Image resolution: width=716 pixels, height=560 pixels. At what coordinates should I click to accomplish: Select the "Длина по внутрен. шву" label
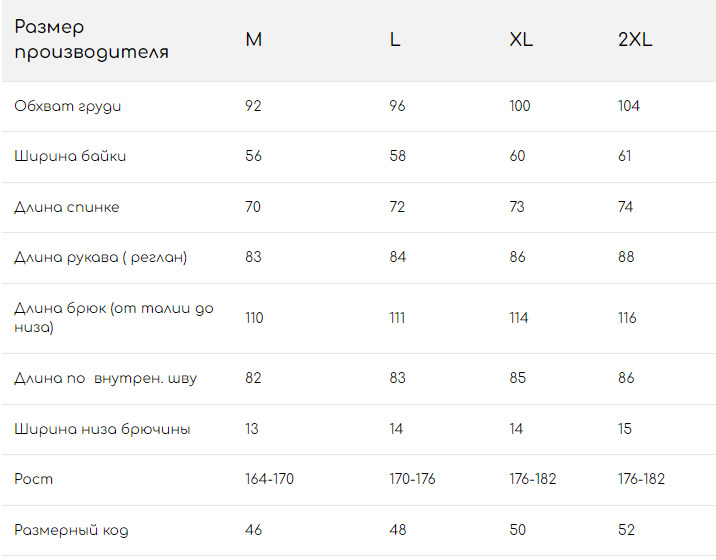click(x=105, y=378)
